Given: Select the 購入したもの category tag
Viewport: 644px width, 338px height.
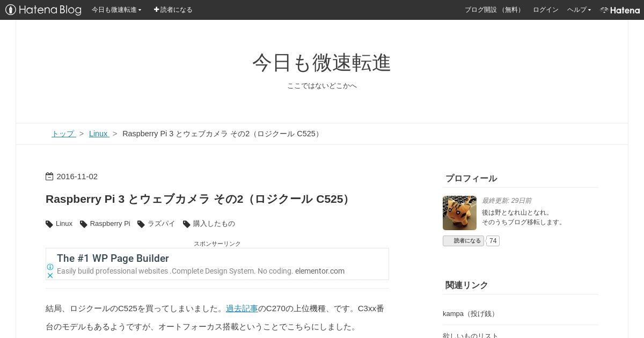Looking at the screenshot, I should point(214,224).
